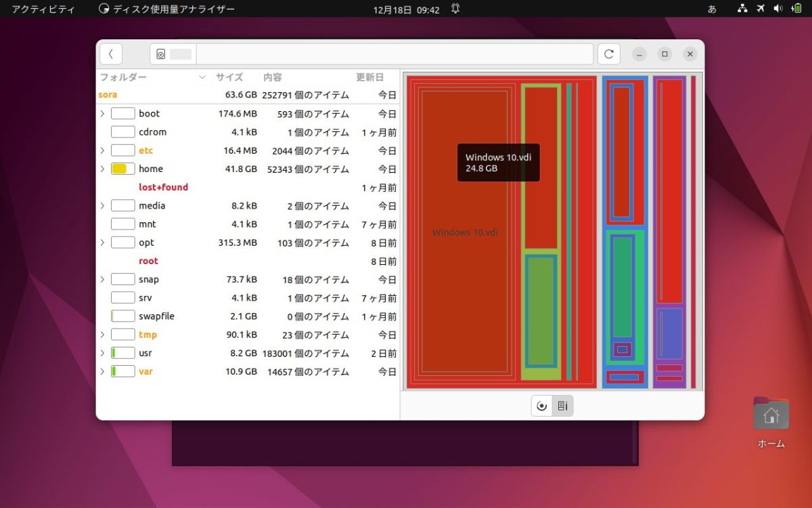
Task: Select the lost+found folder row
Action: tap(248, 188)
